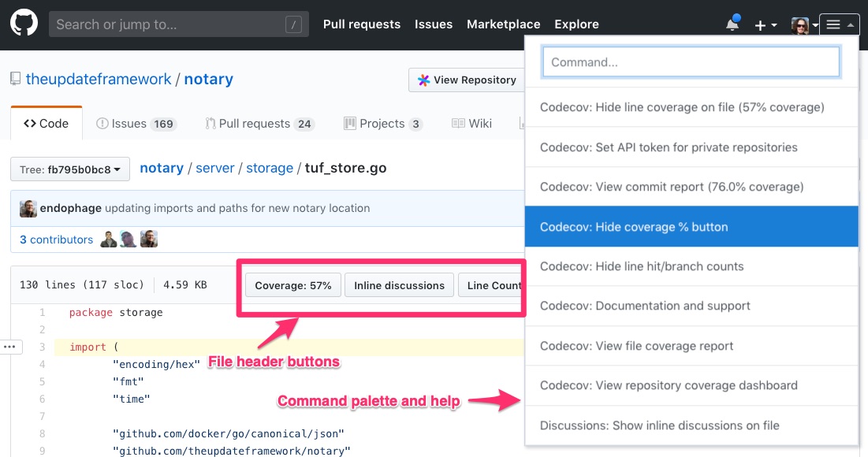Open Issues in top navigation

point(434,24)
